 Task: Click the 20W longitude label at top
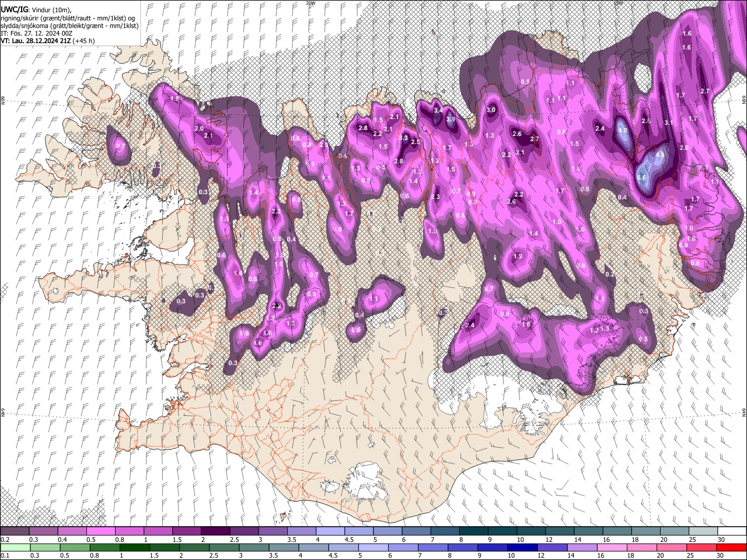(x=310, y=3)
